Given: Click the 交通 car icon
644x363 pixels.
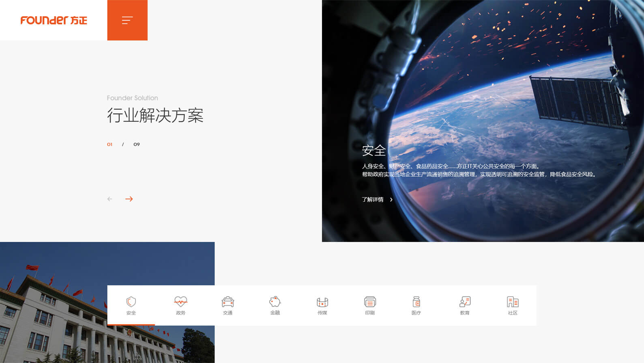Looking at the screenshot, I should [228, 302].
